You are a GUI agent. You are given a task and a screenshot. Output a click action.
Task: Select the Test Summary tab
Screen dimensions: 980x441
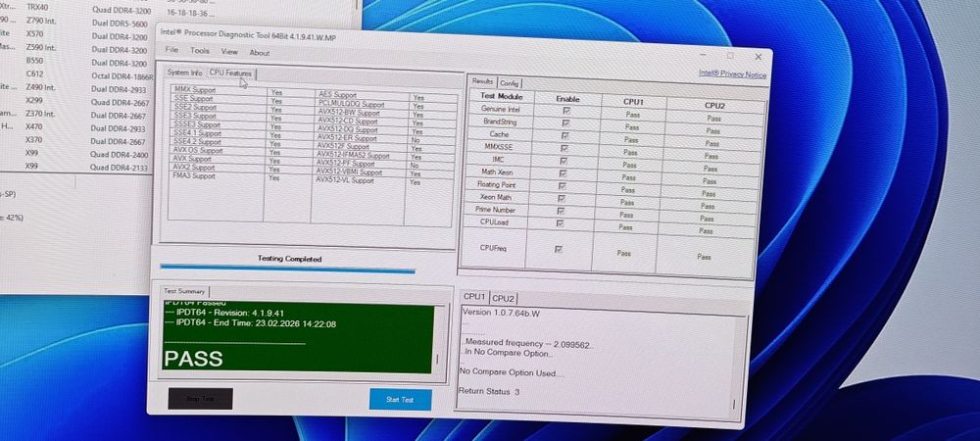(184, 291)
